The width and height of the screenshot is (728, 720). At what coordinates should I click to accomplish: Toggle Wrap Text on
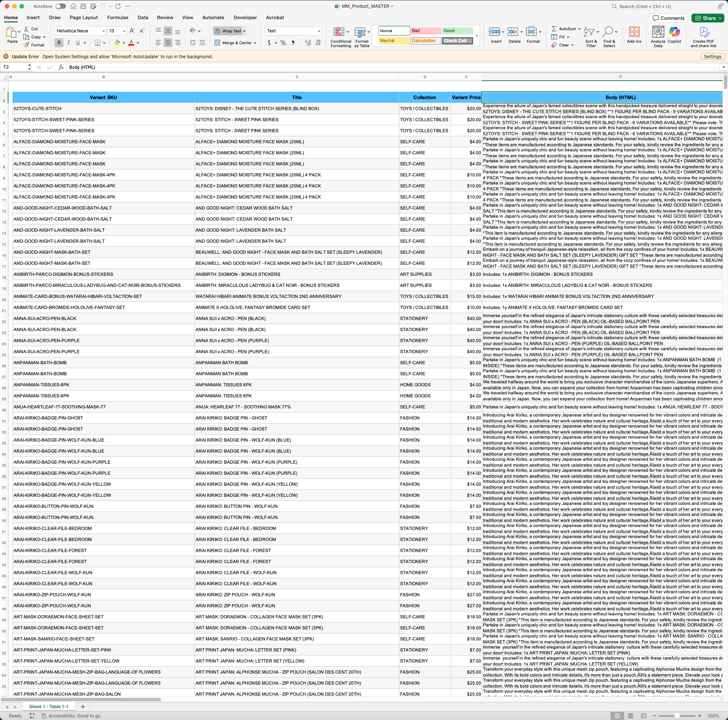(228, 31)
